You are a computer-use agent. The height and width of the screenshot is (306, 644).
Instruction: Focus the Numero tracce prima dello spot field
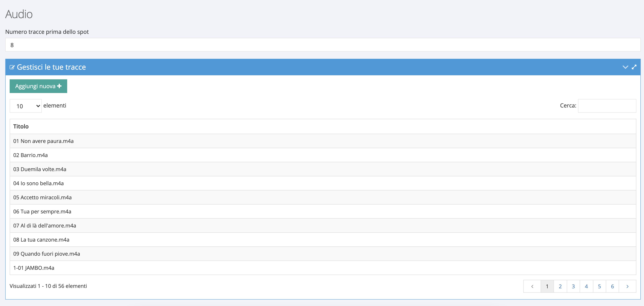(x=322, y=45)
